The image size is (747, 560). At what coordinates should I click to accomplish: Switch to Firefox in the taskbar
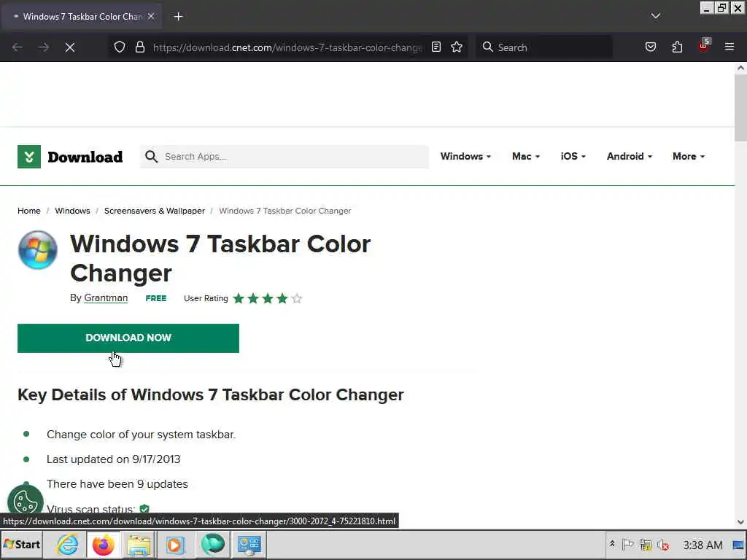click(104, 544)
